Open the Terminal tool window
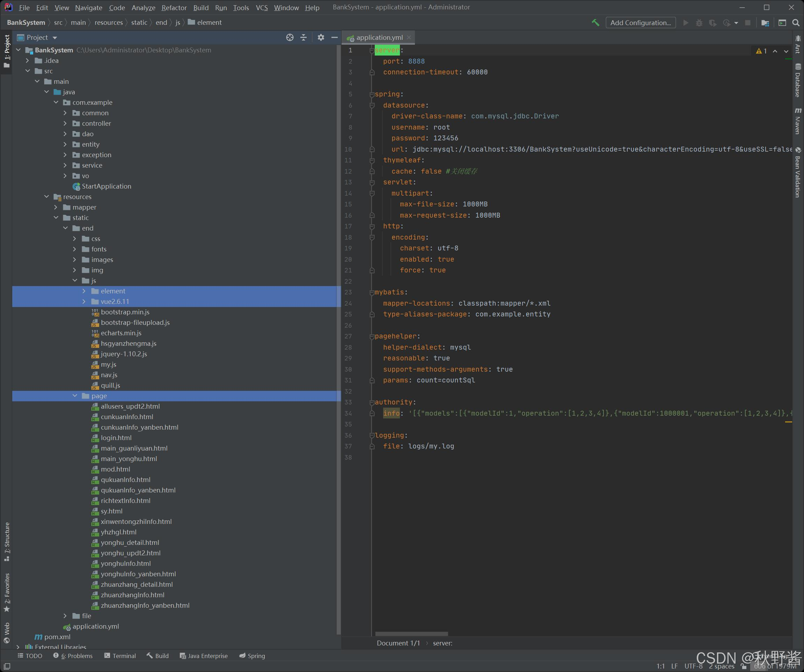This screenshot has height=672, width=804. (120, 656)
